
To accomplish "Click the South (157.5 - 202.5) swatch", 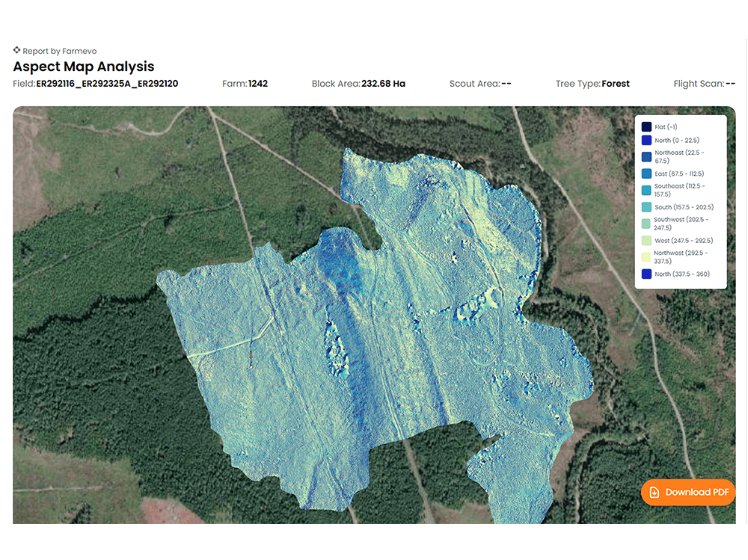I will (646, 207).
